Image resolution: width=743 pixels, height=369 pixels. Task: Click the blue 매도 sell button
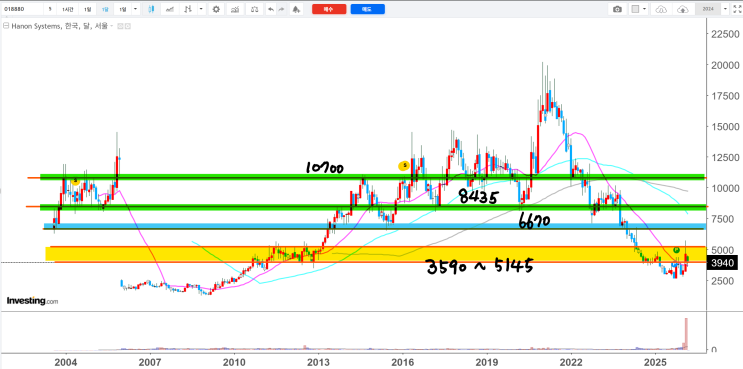368,9
